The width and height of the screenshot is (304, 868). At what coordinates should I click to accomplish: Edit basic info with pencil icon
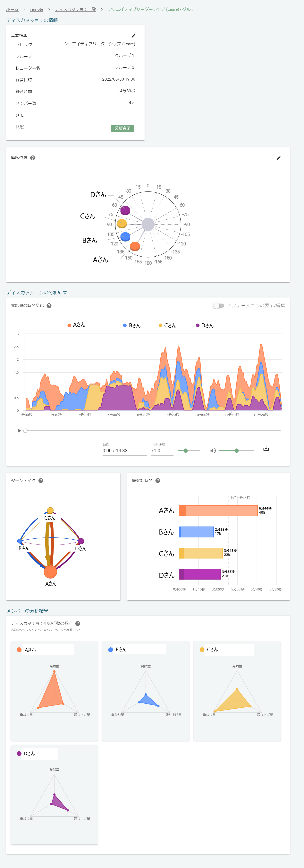(133, 36)
